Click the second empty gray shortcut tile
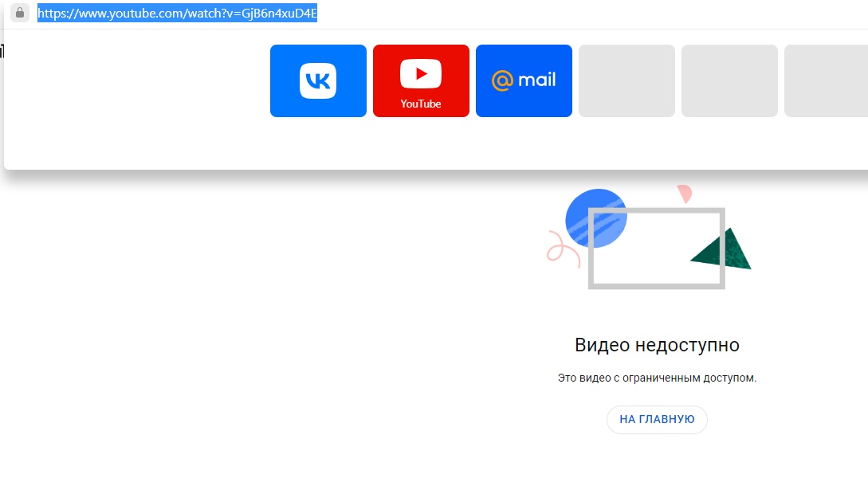868x486 pixels. pos(729,80)
